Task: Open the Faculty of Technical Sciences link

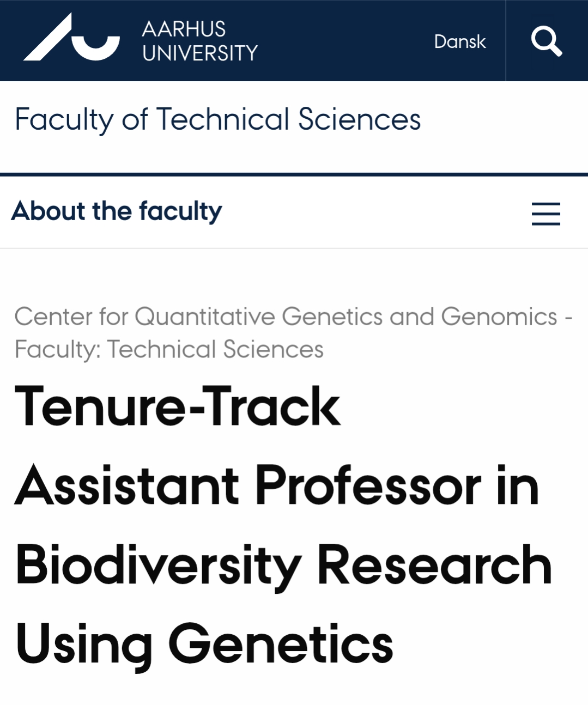Action: (217, 119)
